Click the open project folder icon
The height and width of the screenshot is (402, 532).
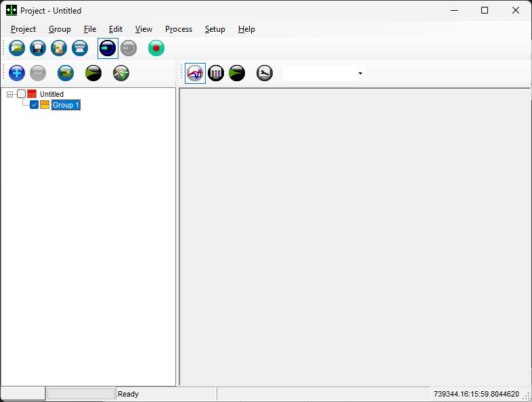[17, 48]
